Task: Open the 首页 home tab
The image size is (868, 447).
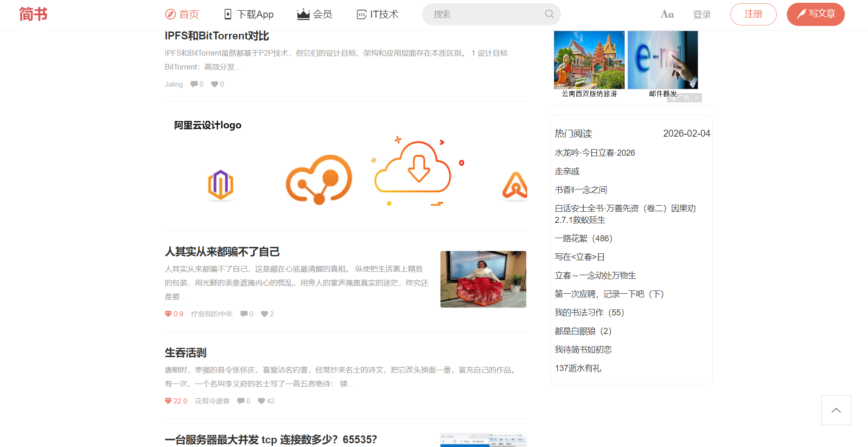Action: click(182, 14)
